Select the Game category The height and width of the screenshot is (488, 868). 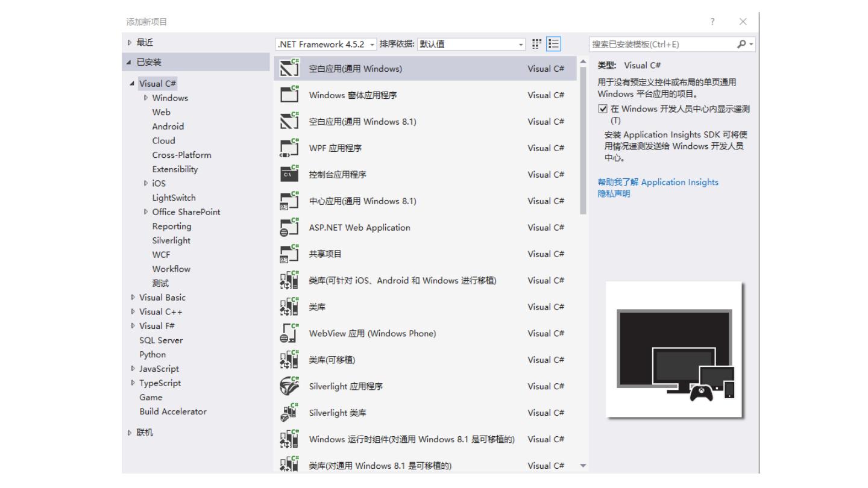151,398
